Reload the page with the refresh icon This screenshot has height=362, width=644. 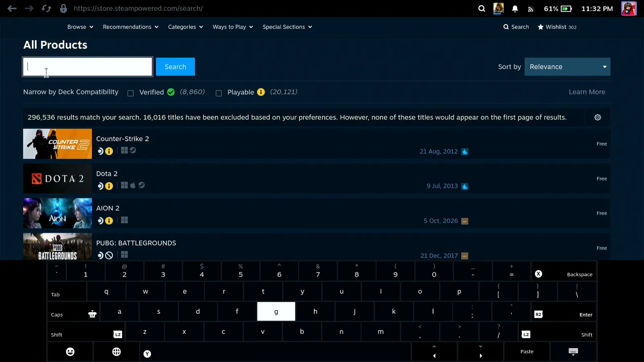point(46,8)
